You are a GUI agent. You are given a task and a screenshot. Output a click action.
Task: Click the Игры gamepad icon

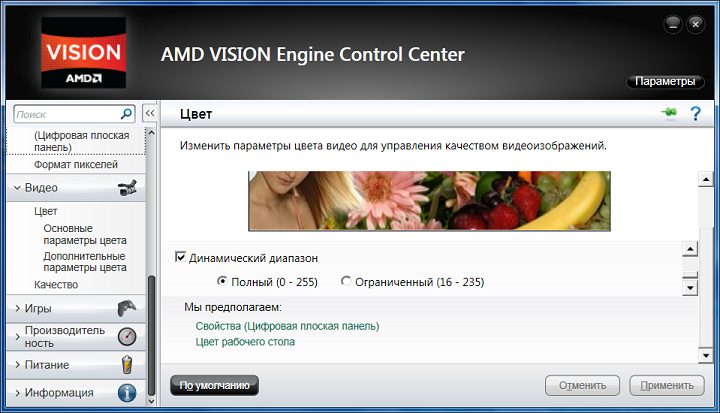127,308
